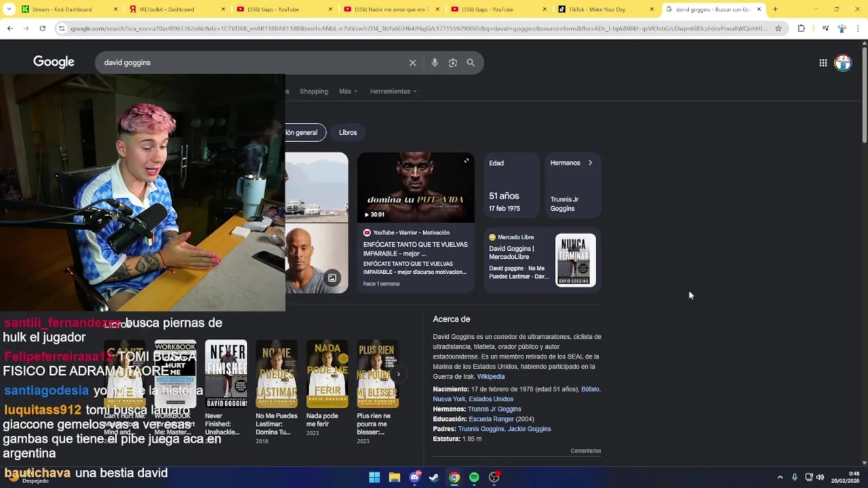Switch to the Shopping search tab
Viewport: 868px width, 488px height.
pyautogui.click(x=314, y=91)
